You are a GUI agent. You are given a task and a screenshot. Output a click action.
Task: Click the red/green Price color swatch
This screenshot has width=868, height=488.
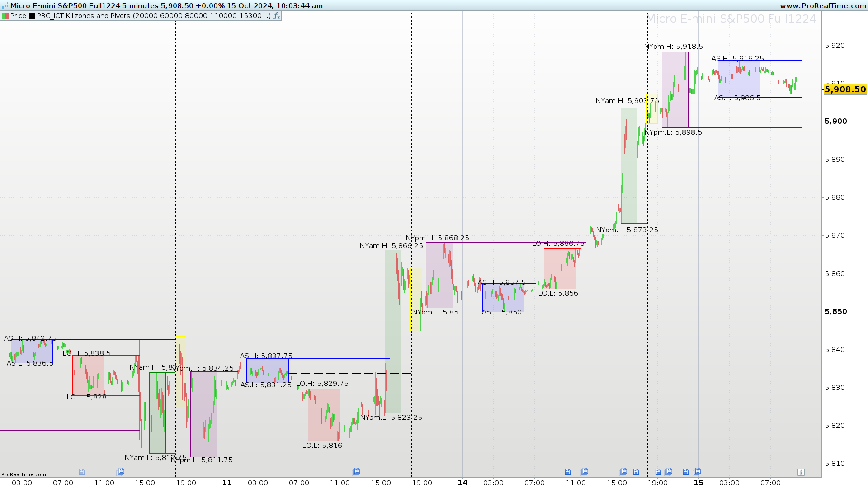(x=5, y=16)
